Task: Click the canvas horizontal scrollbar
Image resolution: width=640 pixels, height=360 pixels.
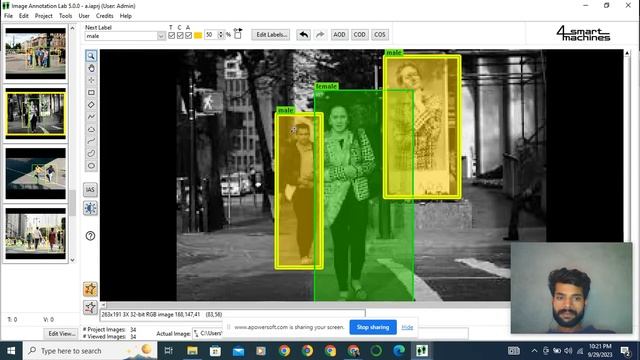Action: click(x=306, y=305)
